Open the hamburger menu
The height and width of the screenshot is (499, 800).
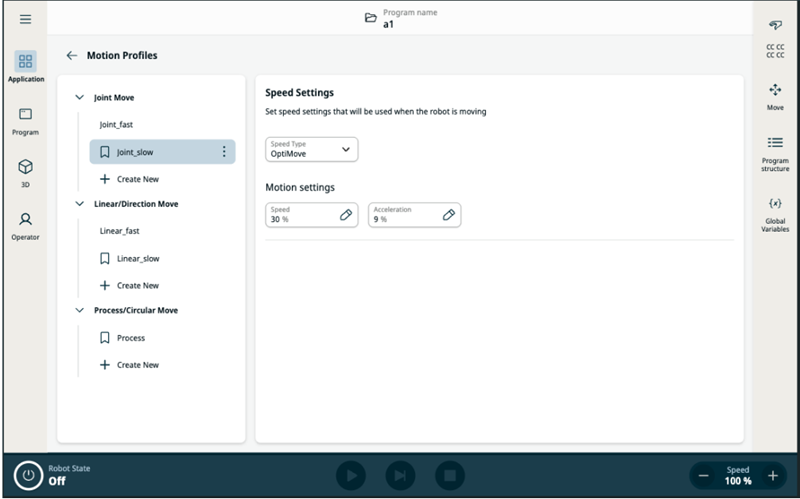pos(25,19)
